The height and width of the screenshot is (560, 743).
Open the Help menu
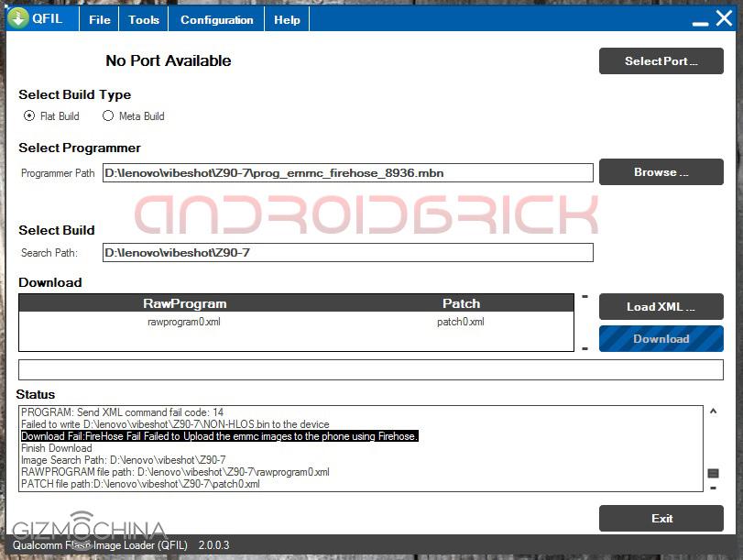click(x=287, y=19)
